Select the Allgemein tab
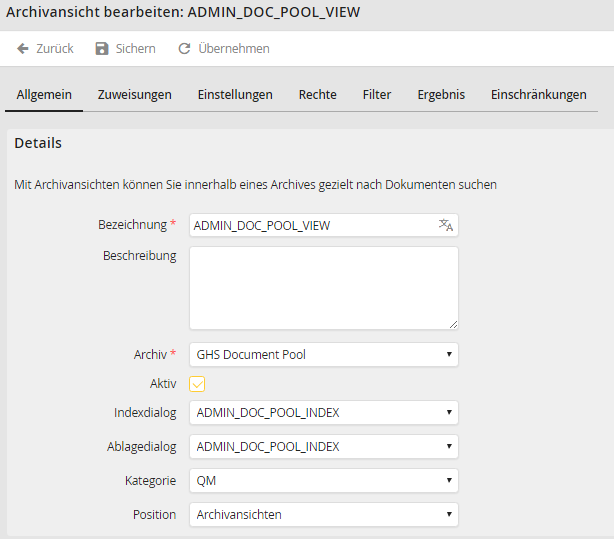This screenshot has height=539, width=614. [45, 95]
